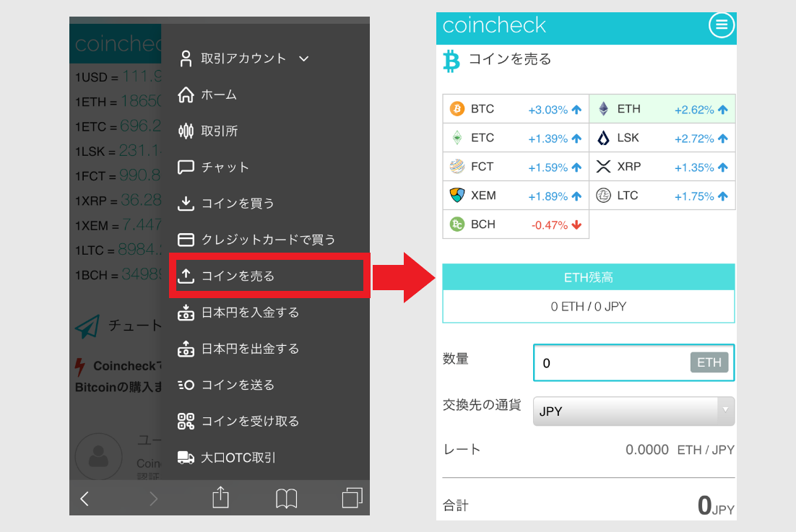Select クレジットカードで買う menu item
Image resolution: width=796 pixels, height=532 pixels.
(x=268, y=240)
